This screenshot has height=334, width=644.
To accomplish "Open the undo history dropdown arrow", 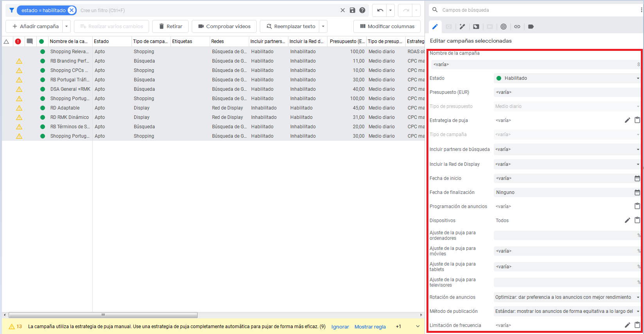I will tap(390, 10).
